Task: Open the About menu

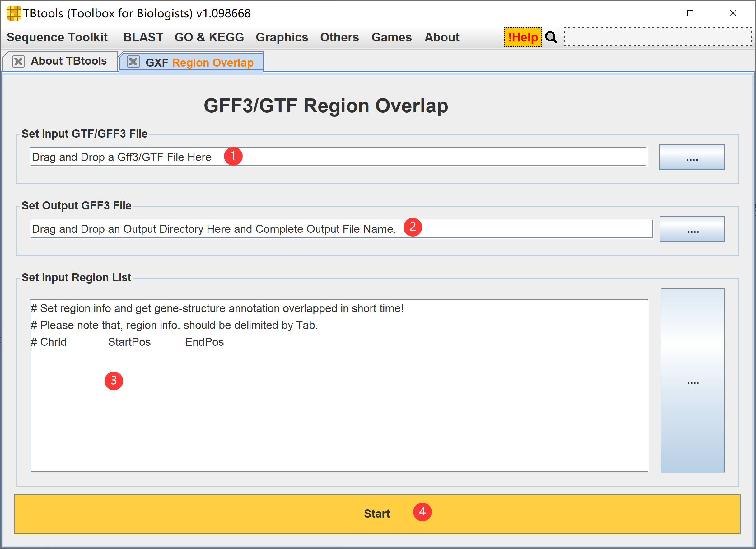Action: pos(442,37)
